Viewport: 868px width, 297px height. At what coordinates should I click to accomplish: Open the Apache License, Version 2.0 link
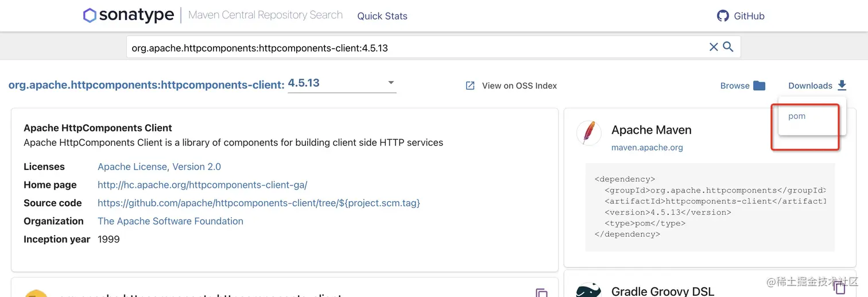[x=159, y=167]
